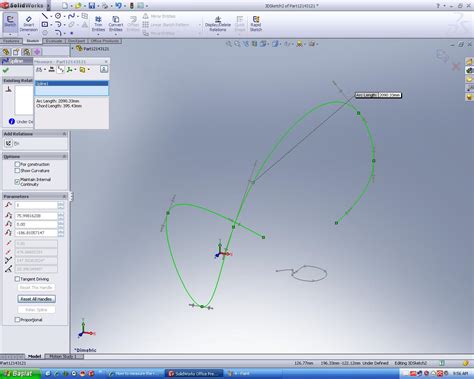Click the Print icon in title toolbar
This screenshot has width=474, height=379.
click(x=105, y=6)
